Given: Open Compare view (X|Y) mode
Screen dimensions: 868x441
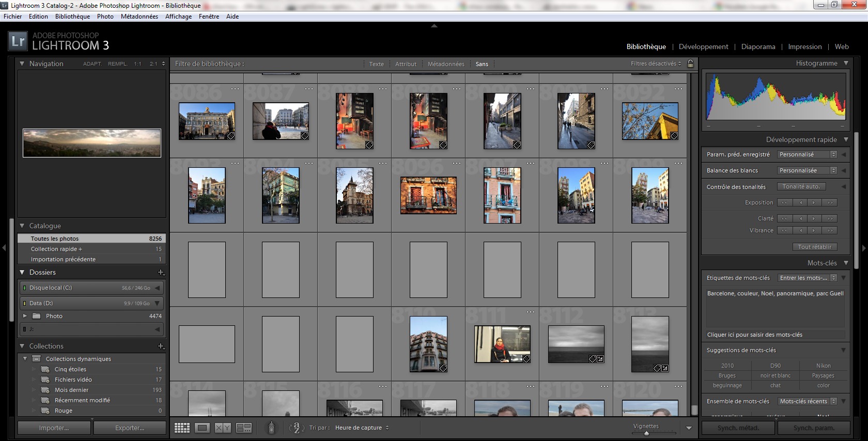Looking at the screenshot, I should [x=223, y=428].
